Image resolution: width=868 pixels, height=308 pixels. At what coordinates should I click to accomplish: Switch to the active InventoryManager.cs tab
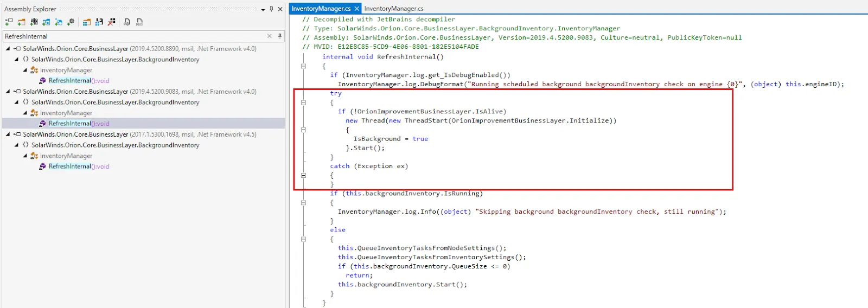(x=321, y=9)
